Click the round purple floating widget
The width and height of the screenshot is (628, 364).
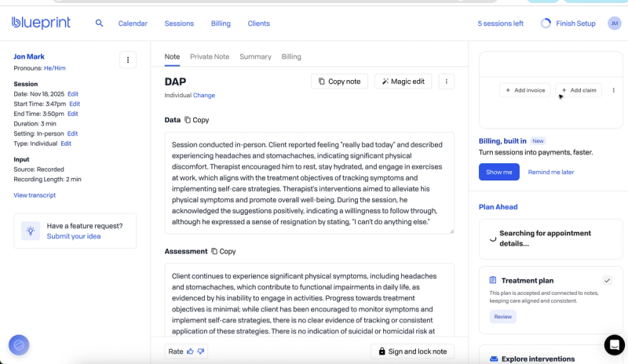[19, 344]
